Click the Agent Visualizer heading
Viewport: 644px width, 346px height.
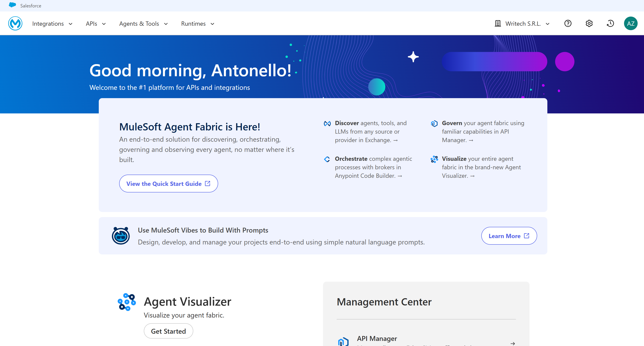188,301
